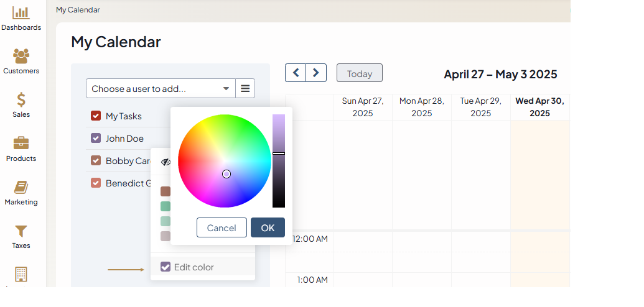Image resolution: width=644 pixels, height=307 pixels.
Task: Click the hamburger menu beside user dropdown
Action: tap(245, 89)
